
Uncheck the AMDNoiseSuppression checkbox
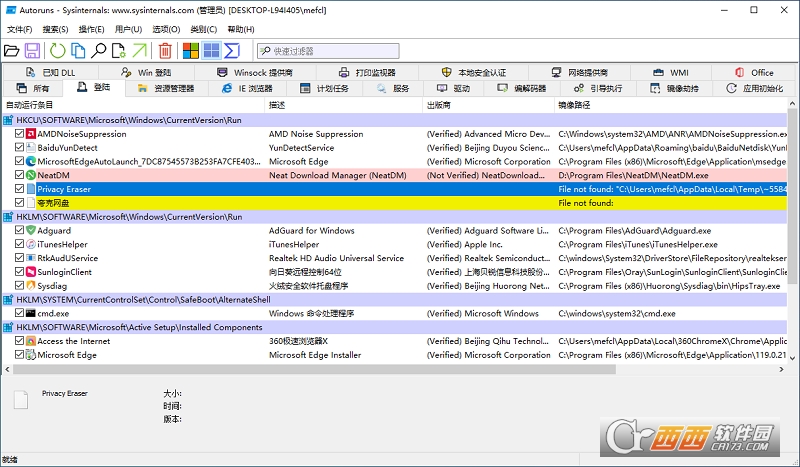19,134
